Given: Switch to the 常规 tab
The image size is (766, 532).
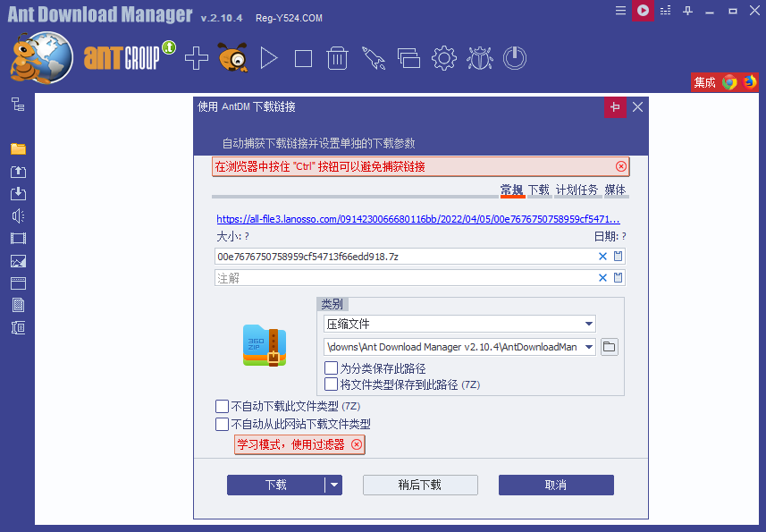Looking at the screenshot, I should click(512, 190).
